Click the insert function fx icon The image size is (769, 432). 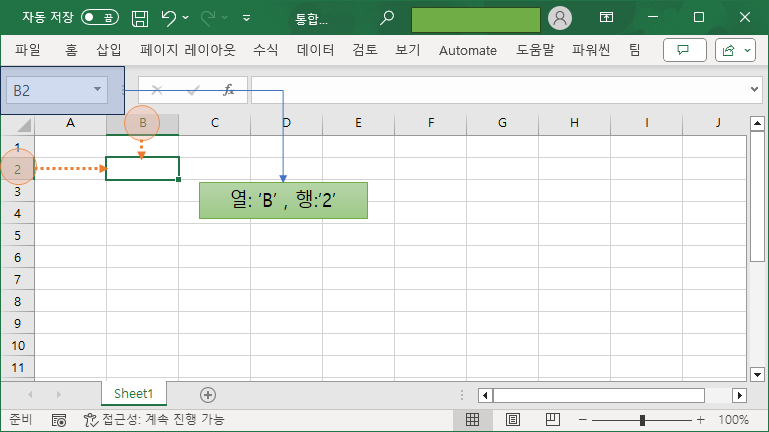click(x=228, y=90)
